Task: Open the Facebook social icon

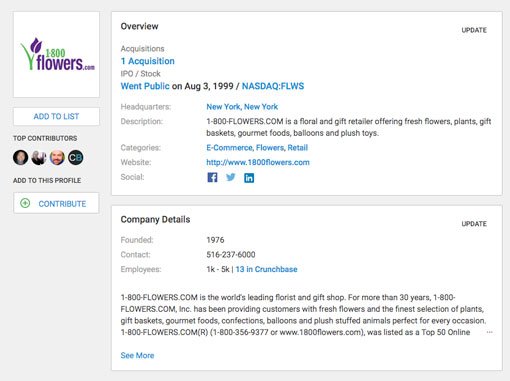Action: (x=212, y=177)
